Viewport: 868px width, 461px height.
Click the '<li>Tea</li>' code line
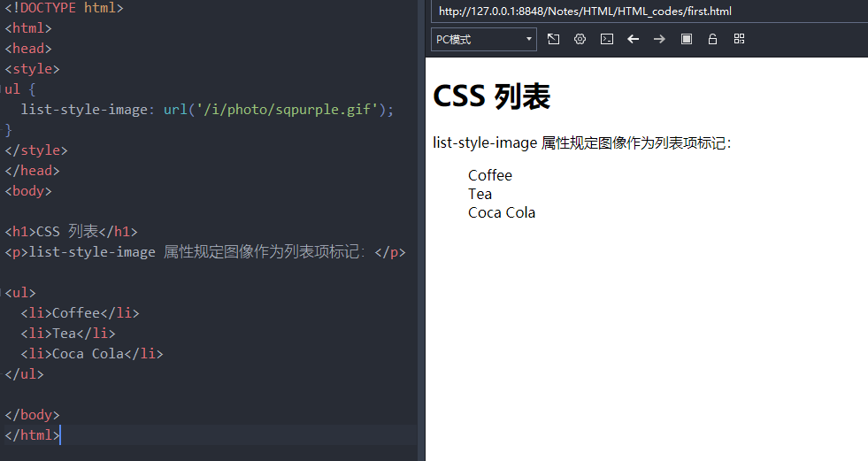[x=68, y=334]
